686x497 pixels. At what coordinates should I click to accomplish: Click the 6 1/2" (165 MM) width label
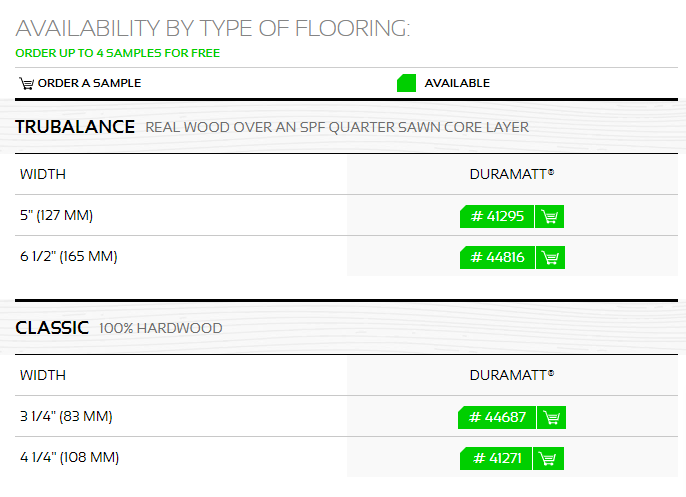click(68, 257)
